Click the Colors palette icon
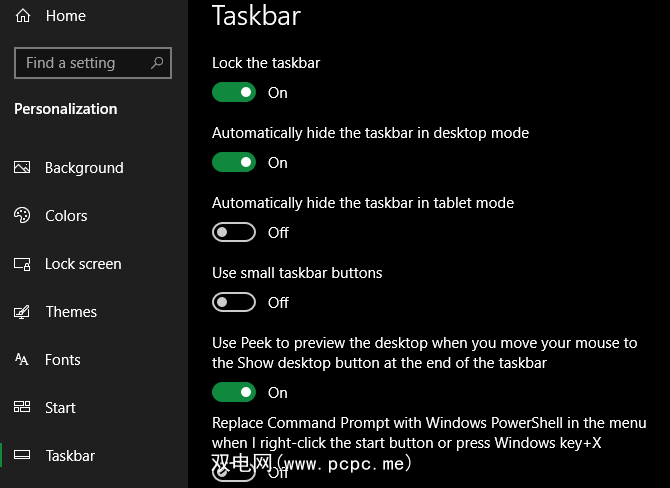 23,216
